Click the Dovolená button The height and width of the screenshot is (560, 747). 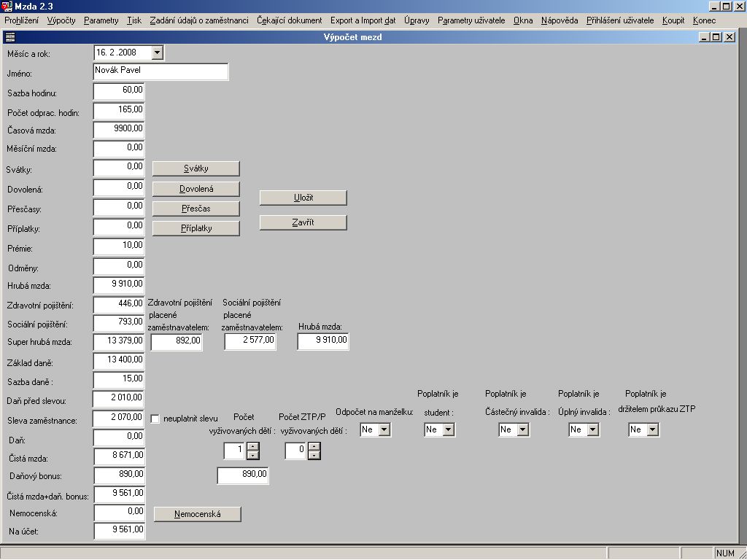[x=196, y=189]
